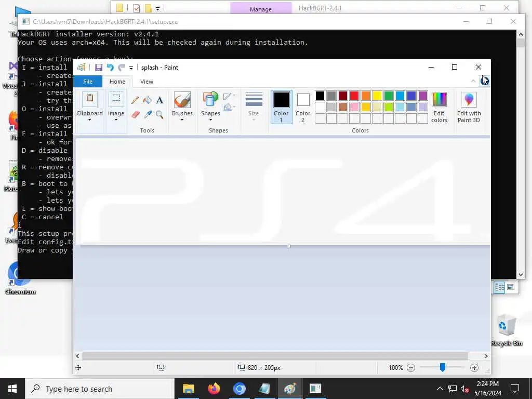Screen dimensions: 532x399
Task: Click console scrollbar down arrow
Action: (521, 274)
